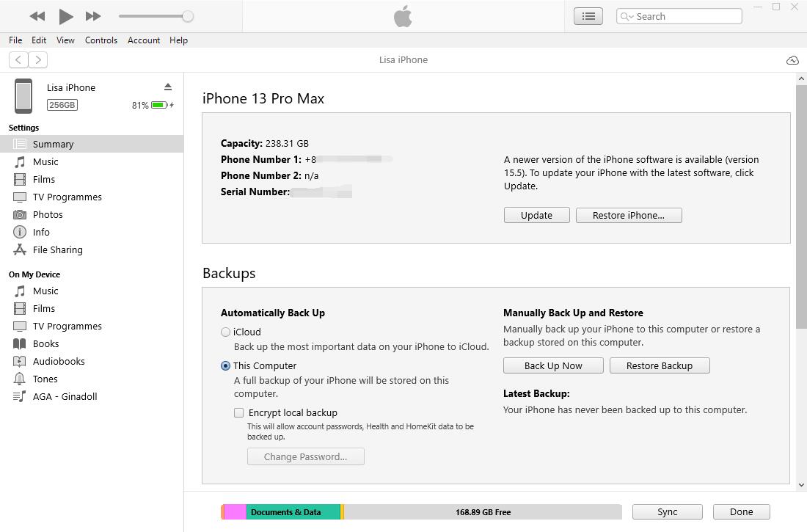Open the Edit menu
The height and width of the screenshot is (532, 807).
(x=39, y=40)
